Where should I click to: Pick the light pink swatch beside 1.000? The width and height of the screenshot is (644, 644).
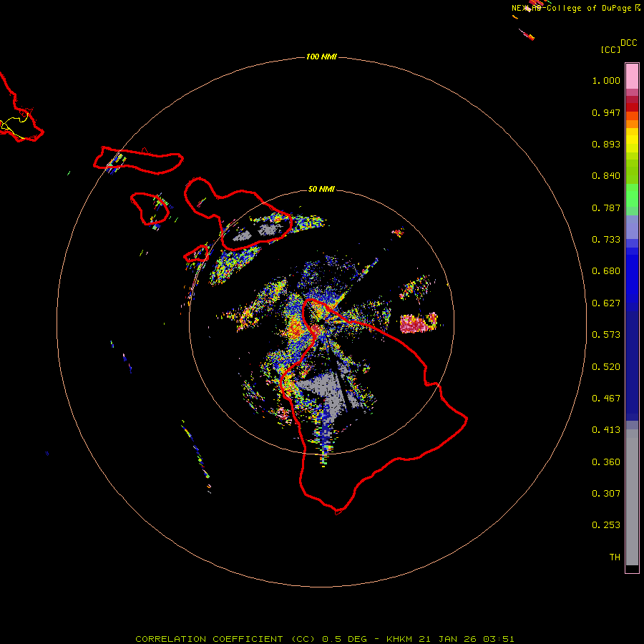[632, 77]
